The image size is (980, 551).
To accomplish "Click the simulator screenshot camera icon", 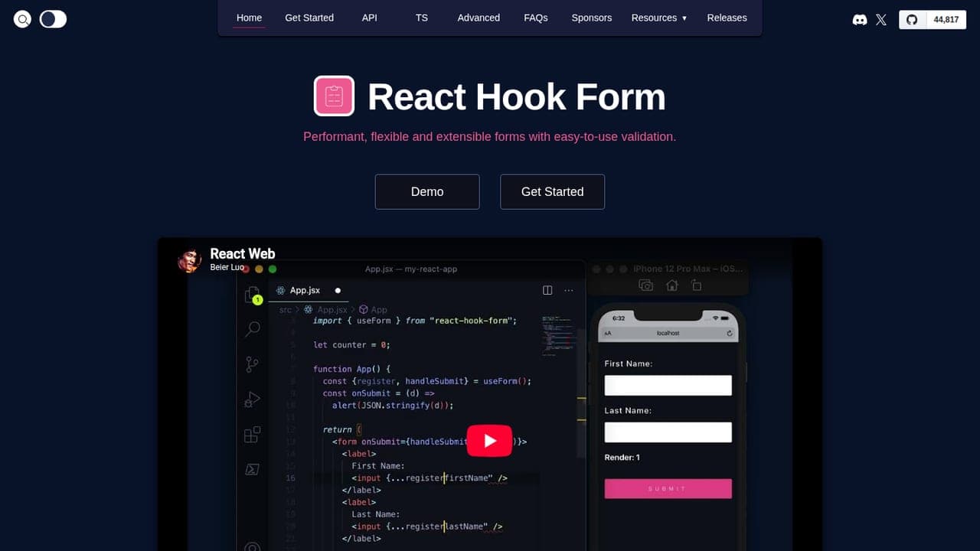I will click(x=646, y=285).
